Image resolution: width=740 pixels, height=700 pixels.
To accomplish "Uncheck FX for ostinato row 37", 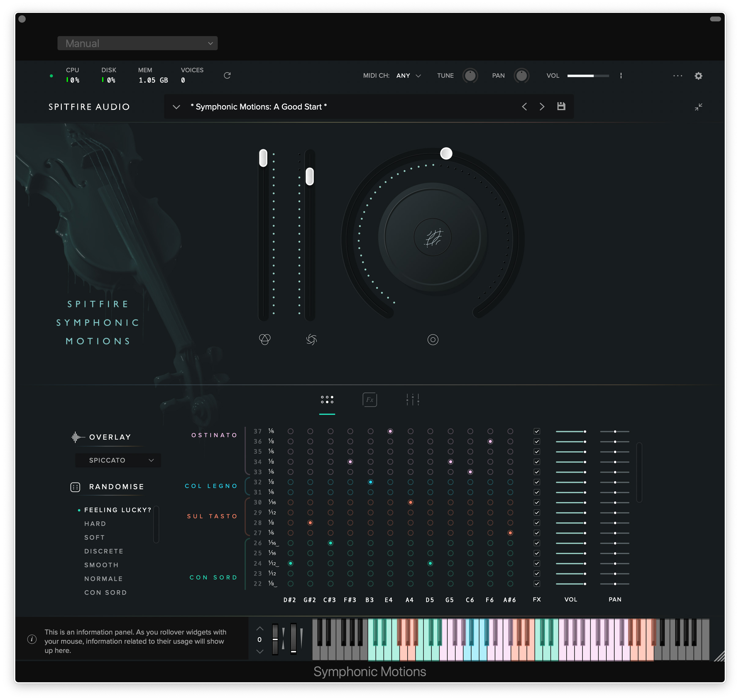I will pyautogui.click(x=537, y=431).
